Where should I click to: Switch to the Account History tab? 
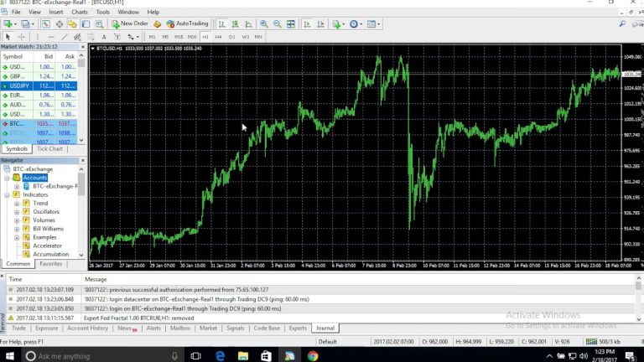(87, 328)
